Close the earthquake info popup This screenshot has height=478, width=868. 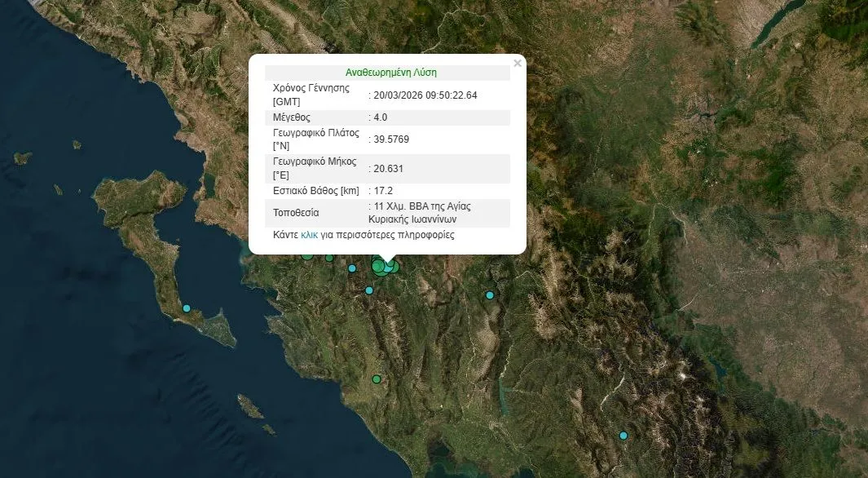pyautogui.click(x=517, y=64)
